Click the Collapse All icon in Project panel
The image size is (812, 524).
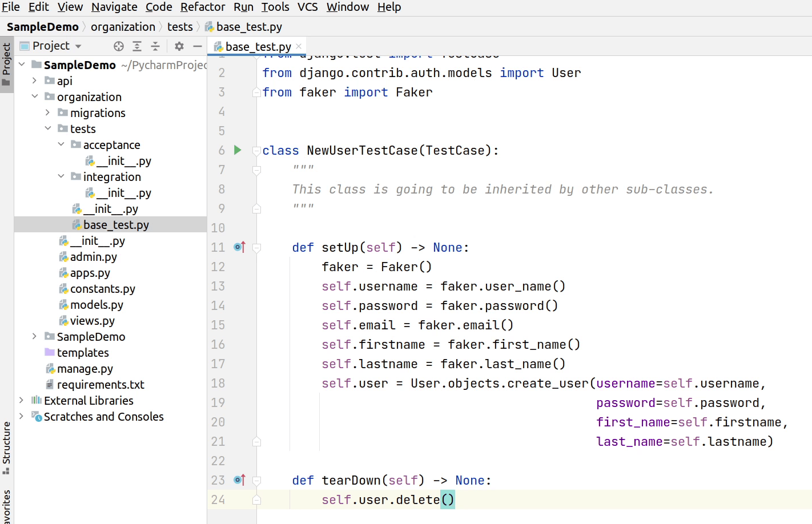(155, 46)
